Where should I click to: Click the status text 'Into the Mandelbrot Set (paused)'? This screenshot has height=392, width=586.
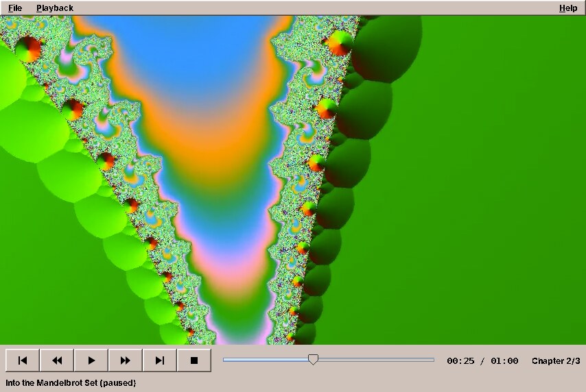[71, 382]
